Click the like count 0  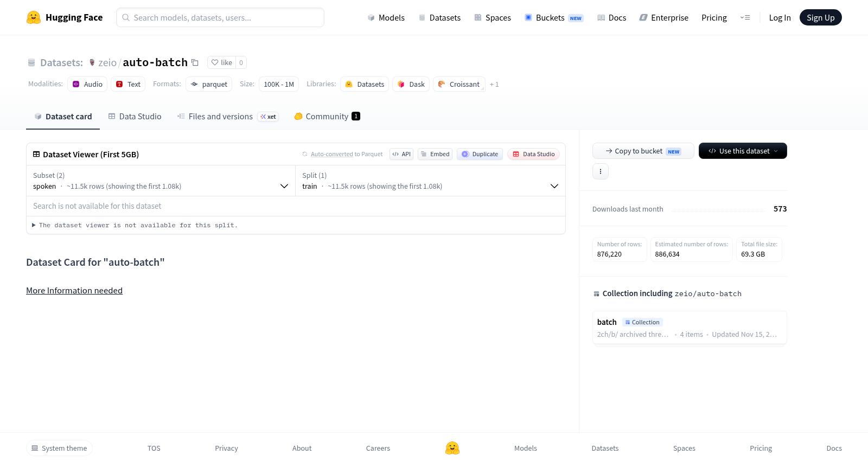coord(241,62)
